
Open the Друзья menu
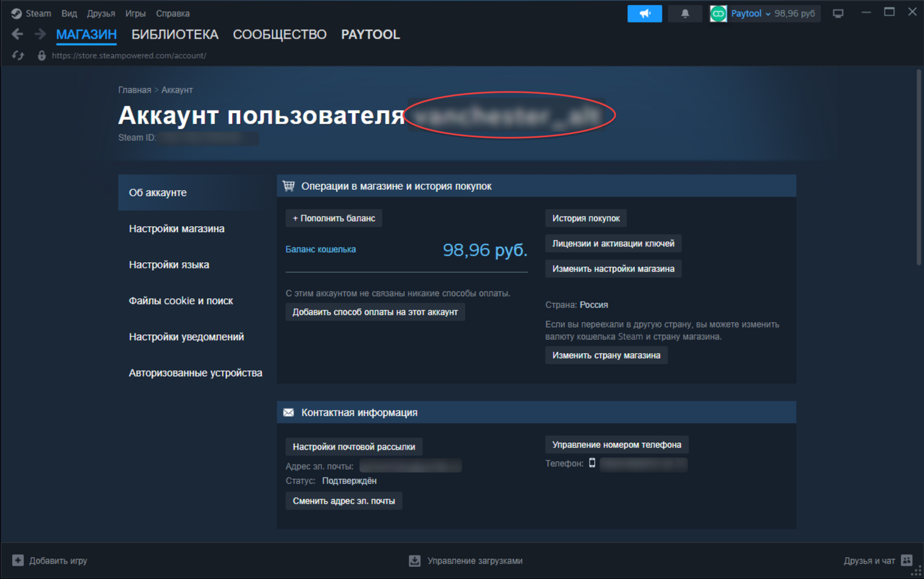tap(101, 13)
